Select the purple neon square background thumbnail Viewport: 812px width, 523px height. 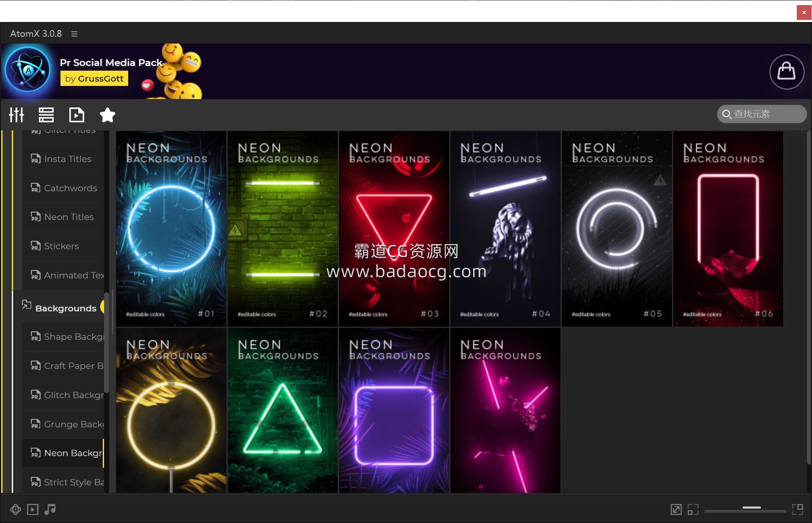pos(394,410)
